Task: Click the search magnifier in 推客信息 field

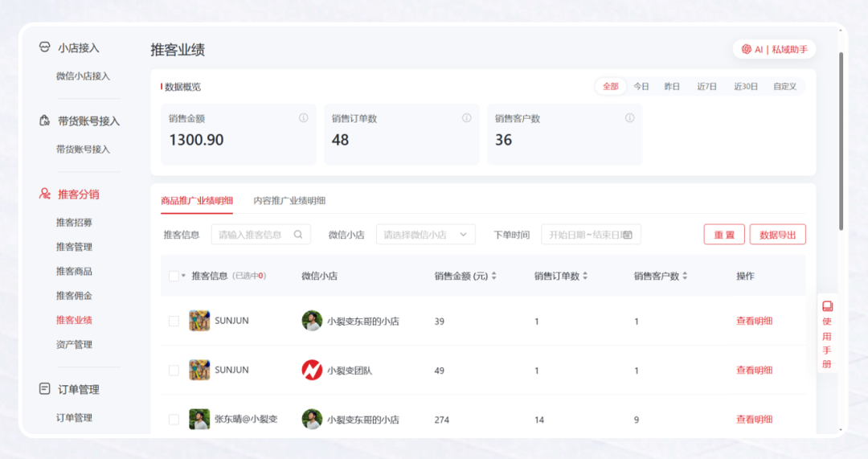Action: 298,235
